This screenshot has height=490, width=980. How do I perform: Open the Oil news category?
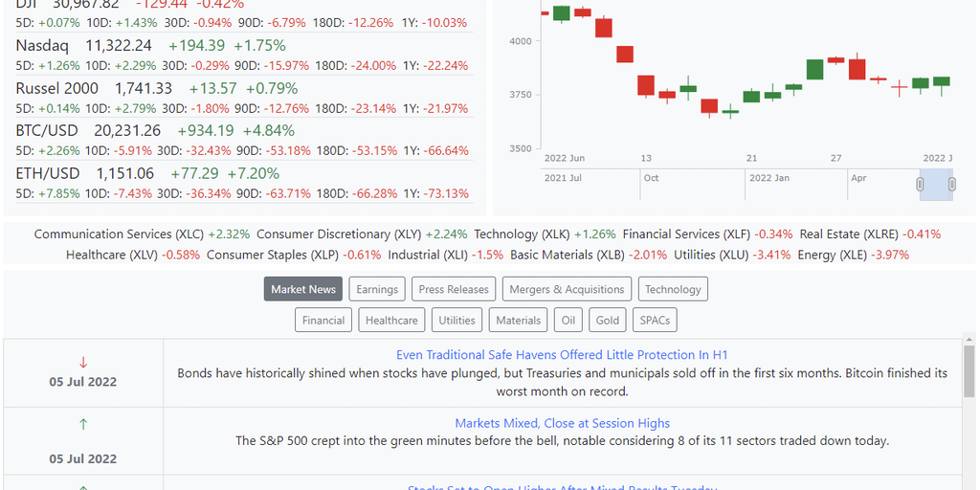568,320
